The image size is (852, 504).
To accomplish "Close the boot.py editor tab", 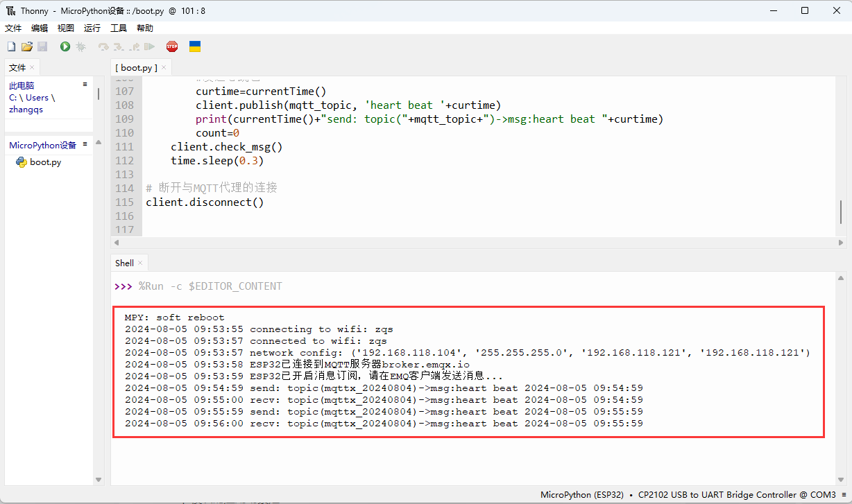I will (164, 67).
